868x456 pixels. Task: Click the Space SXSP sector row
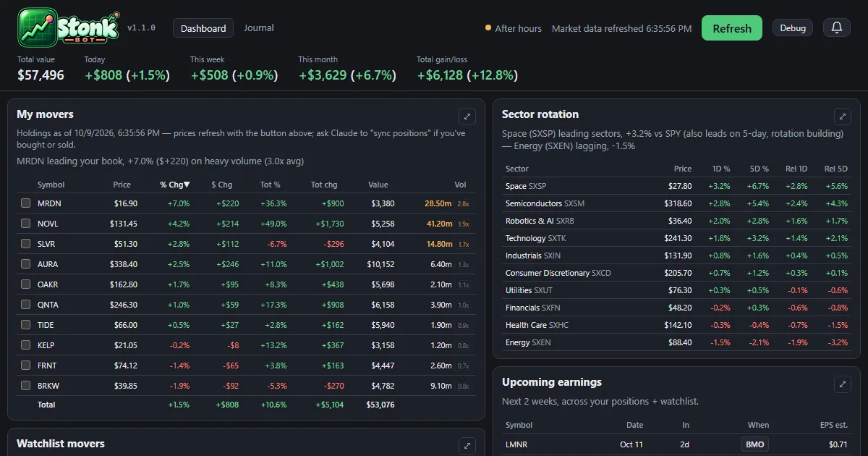click(x=676, y=186)
